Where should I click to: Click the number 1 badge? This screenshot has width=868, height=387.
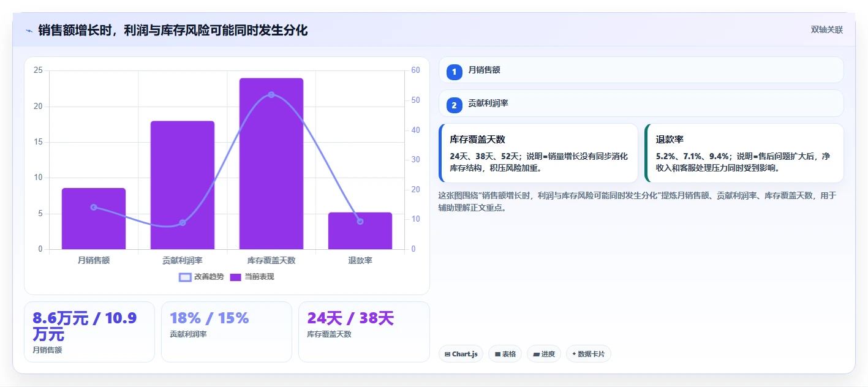pyautogui.click(x=454, y=72)
